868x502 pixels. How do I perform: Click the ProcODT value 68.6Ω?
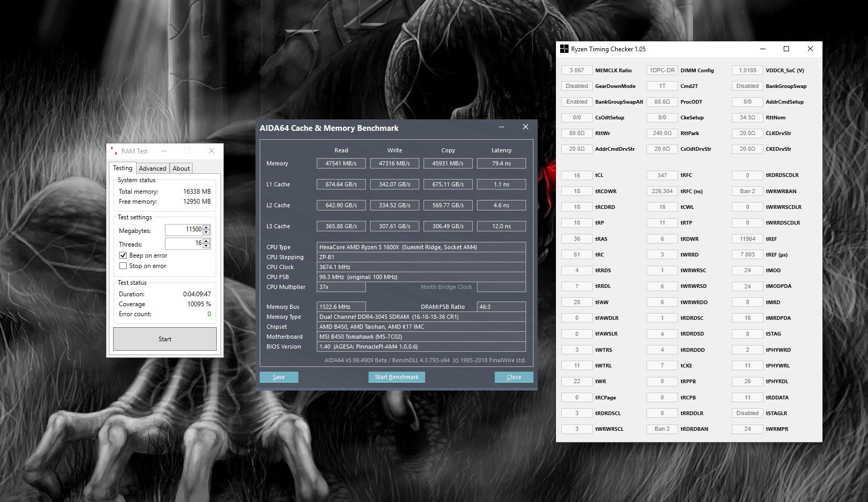(x=662, y=102)
